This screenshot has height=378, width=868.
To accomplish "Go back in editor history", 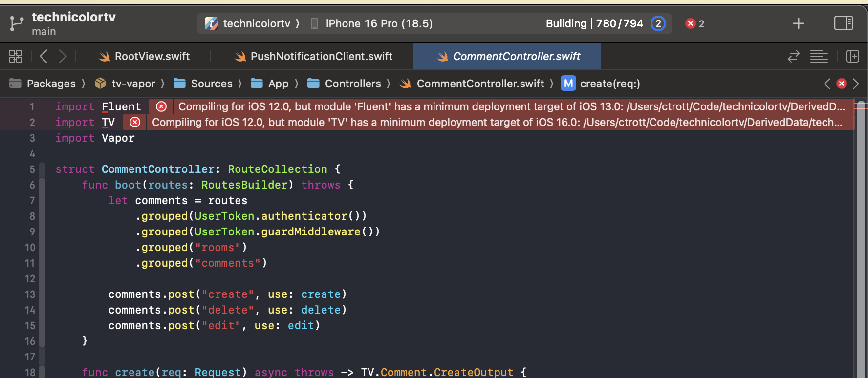I will pyautogui.click(x=43, y=56).
